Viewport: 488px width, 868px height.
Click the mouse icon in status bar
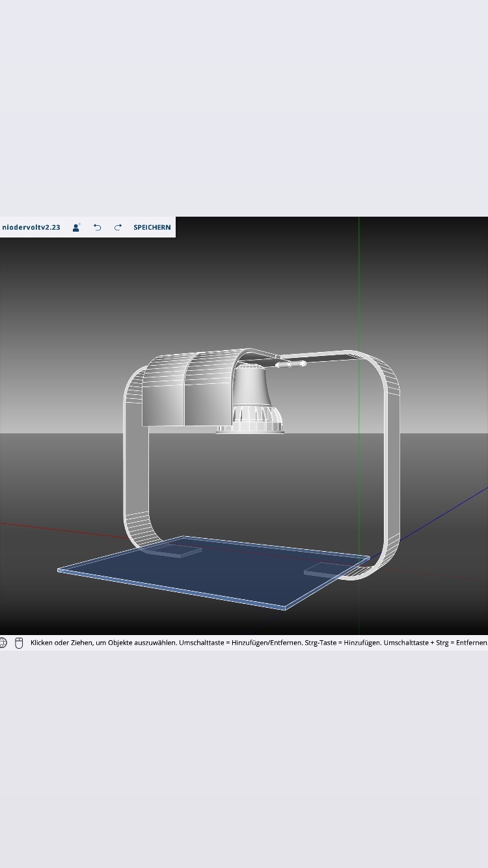tap(19, 643)
